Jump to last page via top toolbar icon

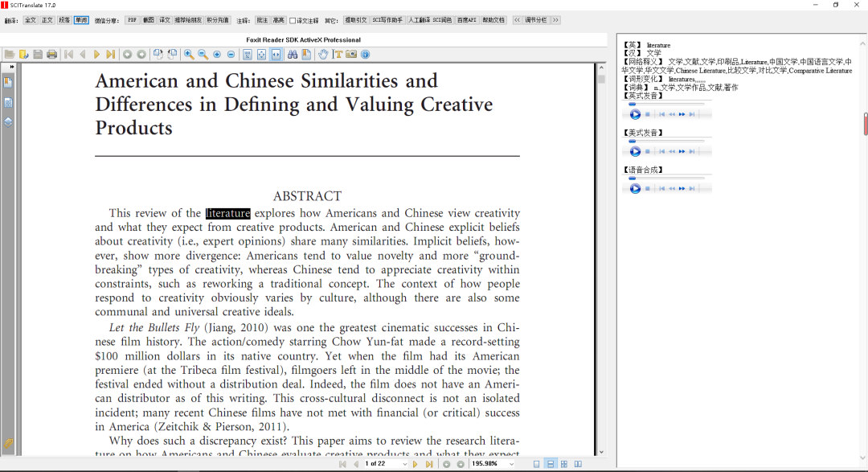pos(111,55)
